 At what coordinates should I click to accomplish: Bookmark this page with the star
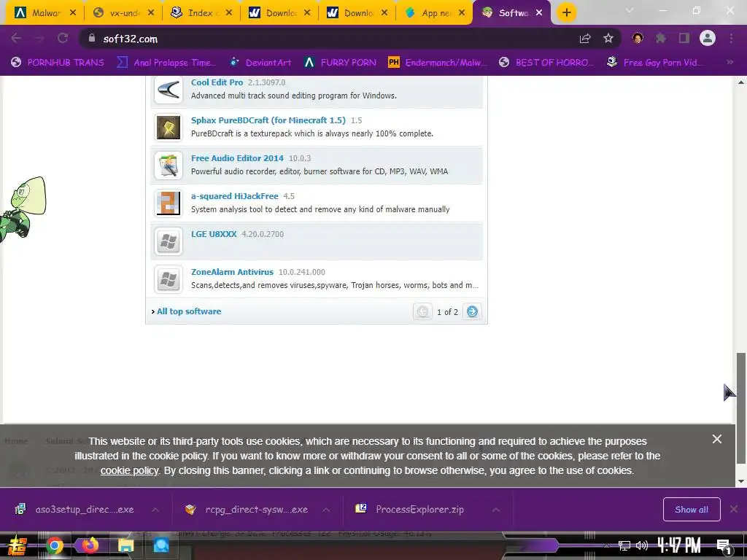pyautogui.click(x=608, y=38)
